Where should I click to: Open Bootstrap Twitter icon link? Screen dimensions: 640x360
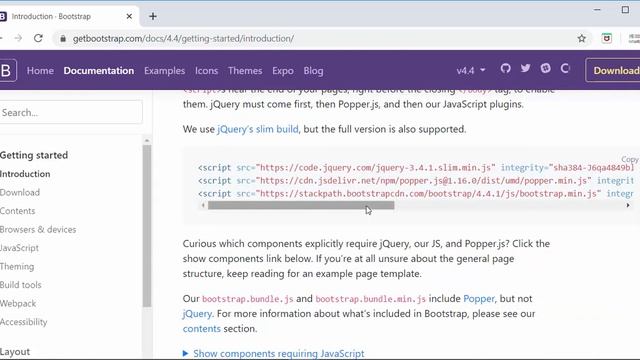(525, 69)
